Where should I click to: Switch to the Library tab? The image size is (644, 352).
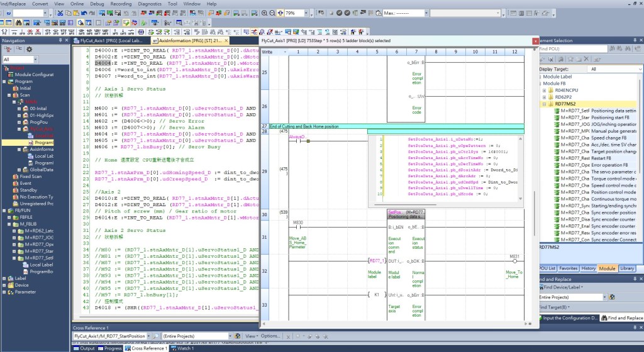pyautogui.click(x=626, y=268)
